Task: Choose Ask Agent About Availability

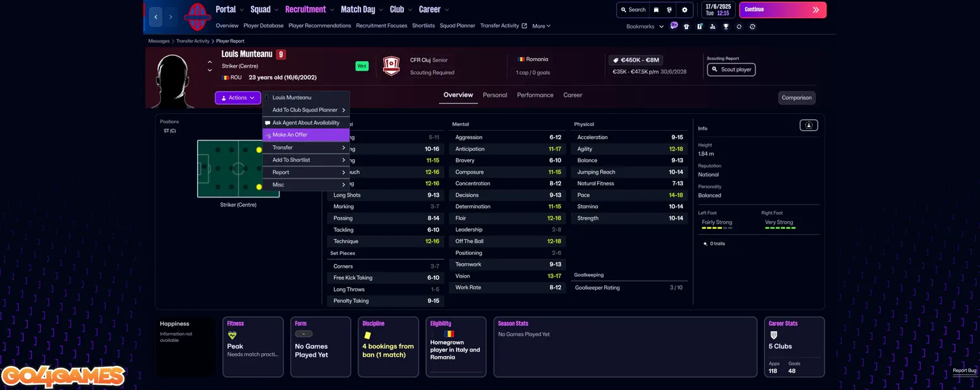Action: click(306, 123)
